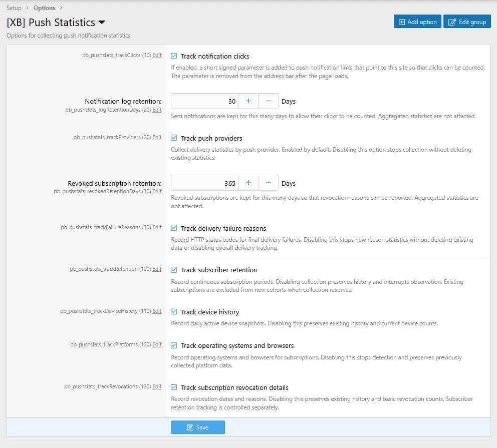Toggle Track notification clicks checkbox
Screen dimensions: 497x448
coord(174,56)
